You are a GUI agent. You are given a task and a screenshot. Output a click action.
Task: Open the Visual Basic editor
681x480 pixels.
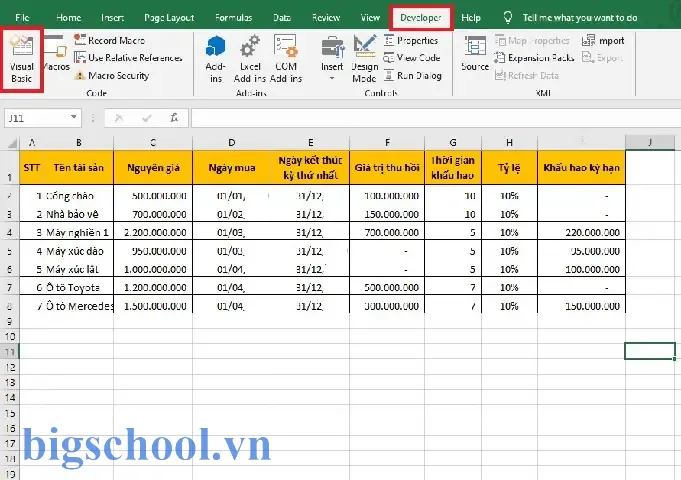pyautogui.click(x=22, y=60)
